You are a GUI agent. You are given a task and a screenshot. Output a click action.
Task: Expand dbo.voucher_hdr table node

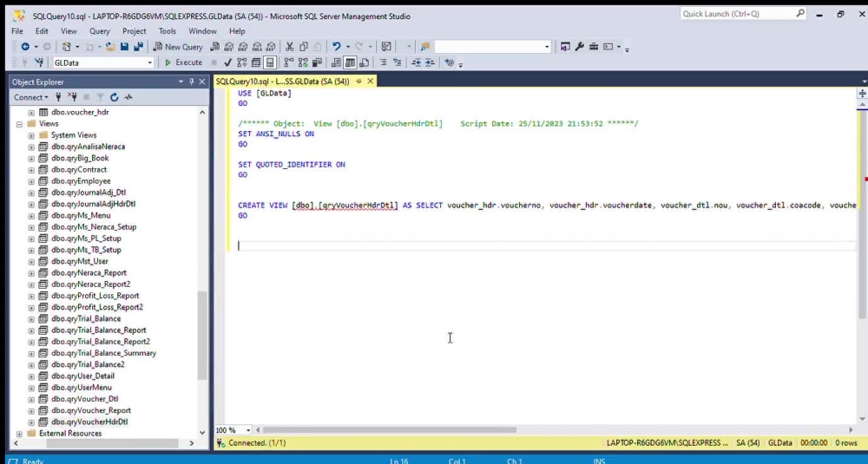31,112
